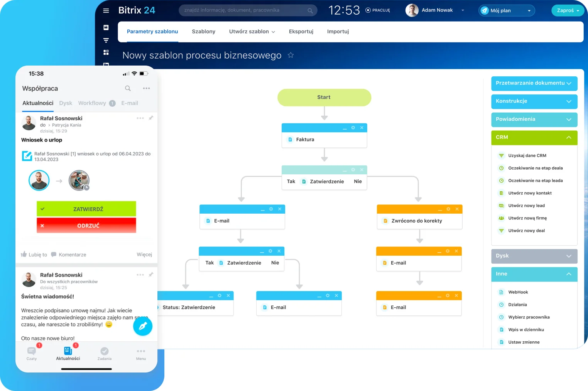Click the 'Utwórz nową firmę' people icon
588x391 pixels.
(501, 218)
